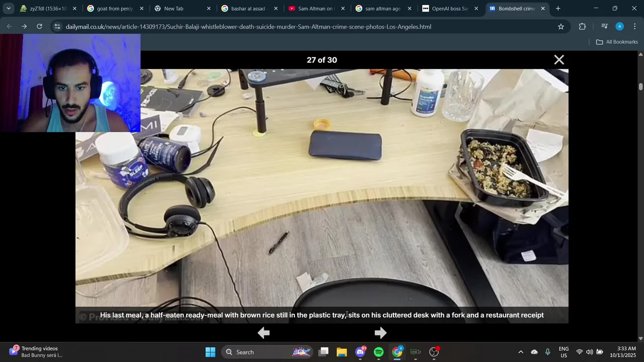
Task: Click the page vertical scrollbar thumb
Action: pyautogui.click(x=640, y=86)
